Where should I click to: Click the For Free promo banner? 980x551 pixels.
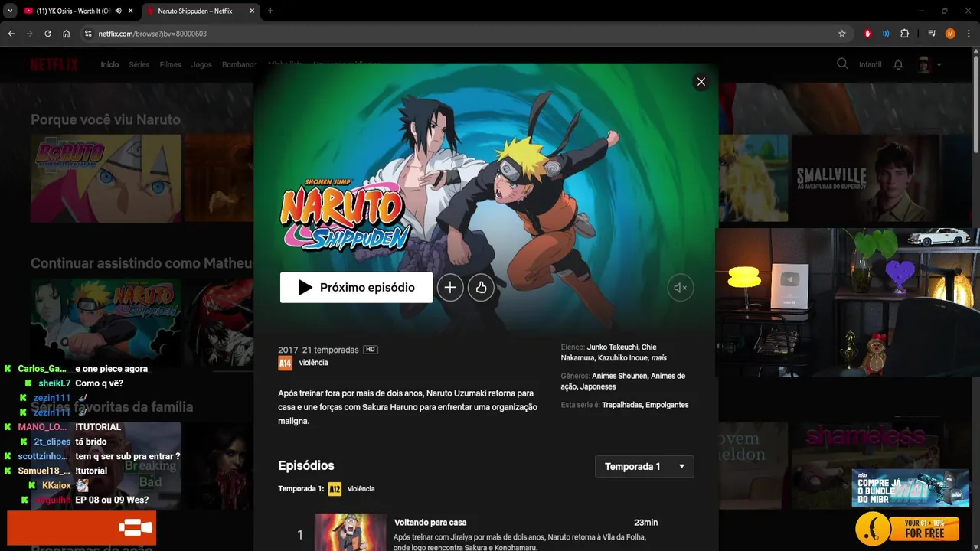(907, 529)
